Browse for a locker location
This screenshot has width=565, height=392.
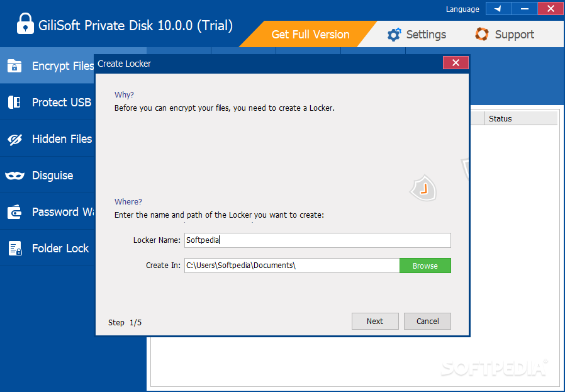coord(425,266)
